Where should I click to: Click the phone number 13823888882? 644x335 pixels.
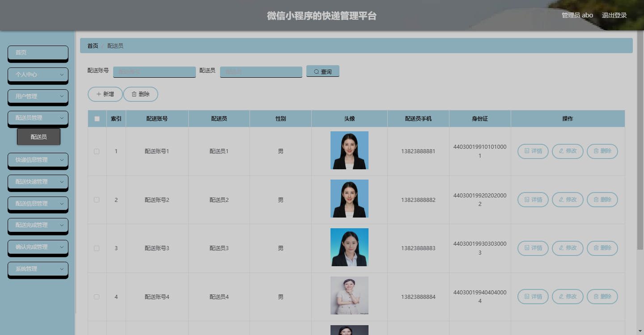pos(418,200)
